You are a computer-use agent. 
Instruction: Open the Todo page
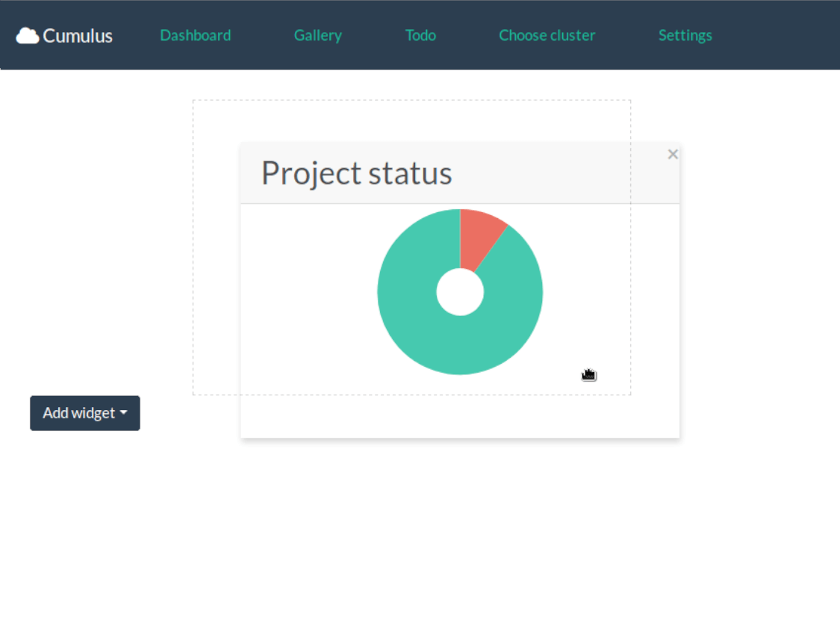pyautogui.click(x=420, y=35)
